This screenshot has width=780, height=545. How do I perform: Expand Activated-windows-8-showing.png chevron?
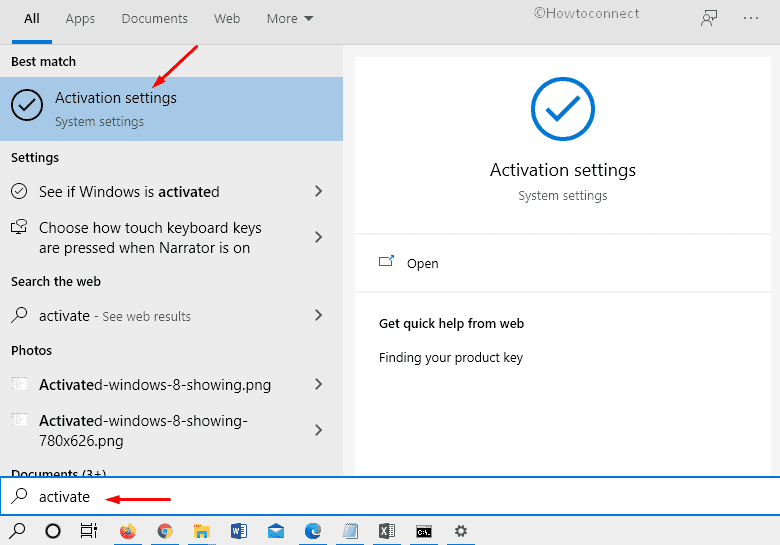(319, 384)
